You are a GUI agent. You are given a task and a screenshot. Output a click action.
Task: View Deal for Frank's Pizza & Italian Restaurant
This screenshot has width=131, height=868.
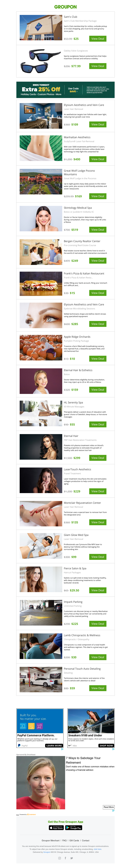(98, 293)
